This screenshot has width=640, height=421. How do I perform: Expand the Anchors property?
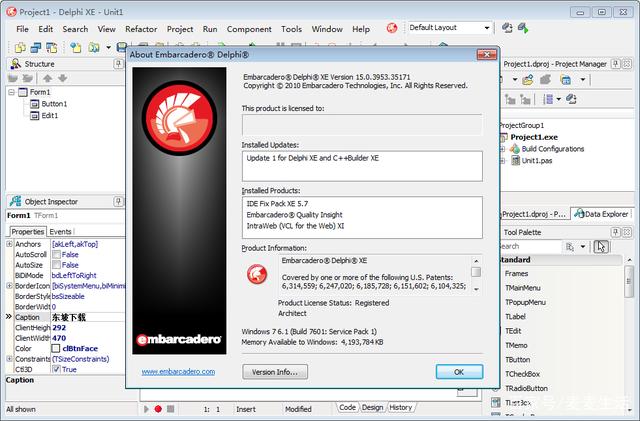(x=9, y=244)
